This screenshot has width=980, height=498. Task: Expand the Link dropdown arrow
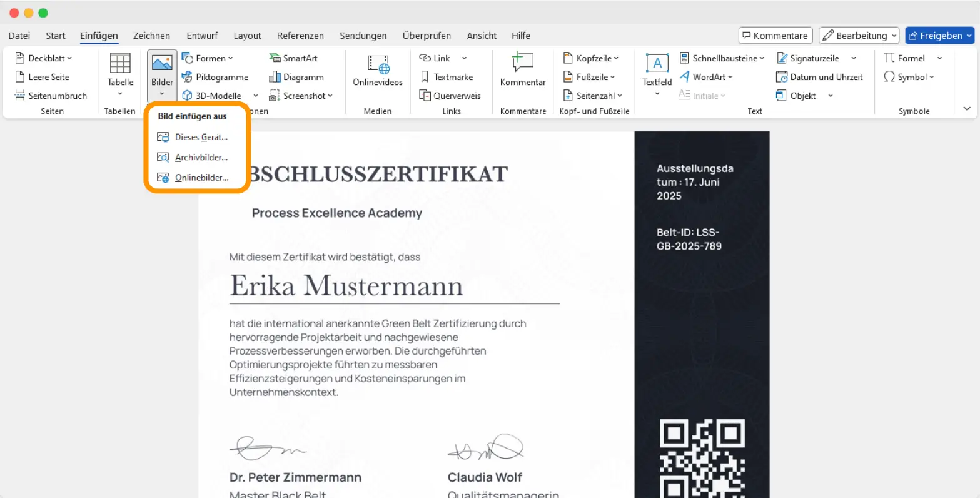(464, 58)
